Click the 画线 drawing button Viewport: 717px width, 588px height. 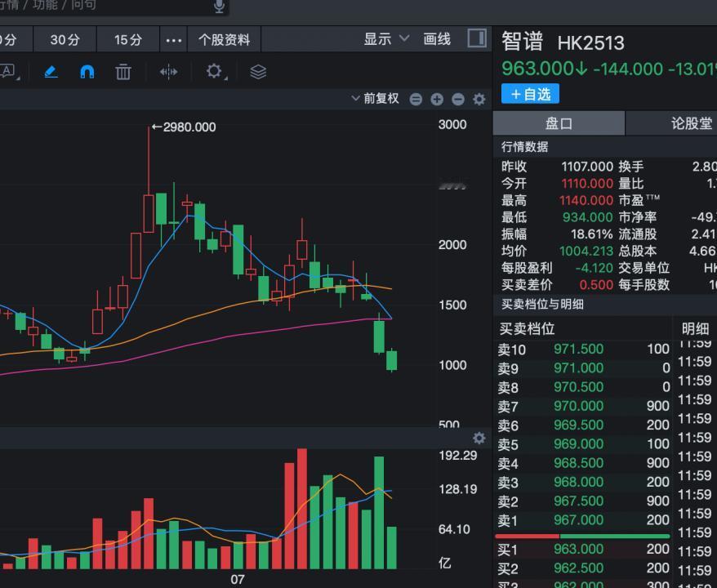point(437,39)
